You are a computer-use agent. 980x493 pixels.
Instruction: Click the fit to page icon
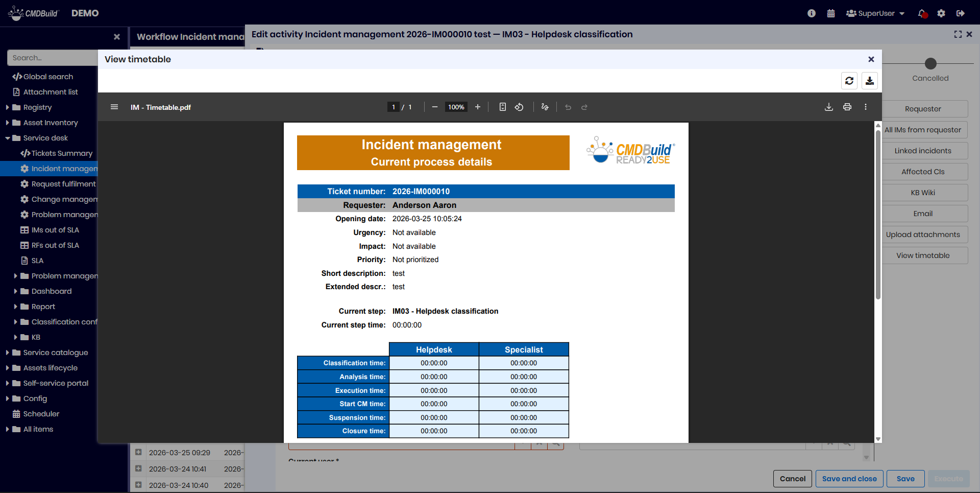point(503,107)
